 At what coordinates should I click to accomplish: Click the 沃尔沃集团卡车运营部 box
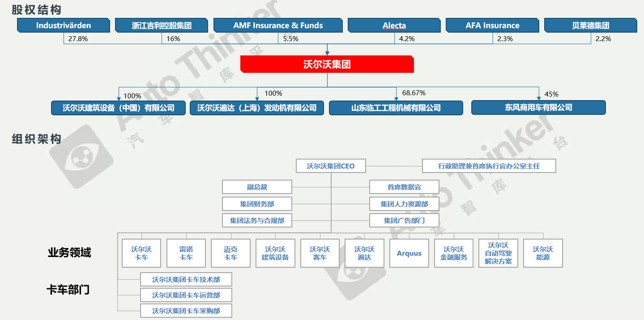tap(186, 295)
